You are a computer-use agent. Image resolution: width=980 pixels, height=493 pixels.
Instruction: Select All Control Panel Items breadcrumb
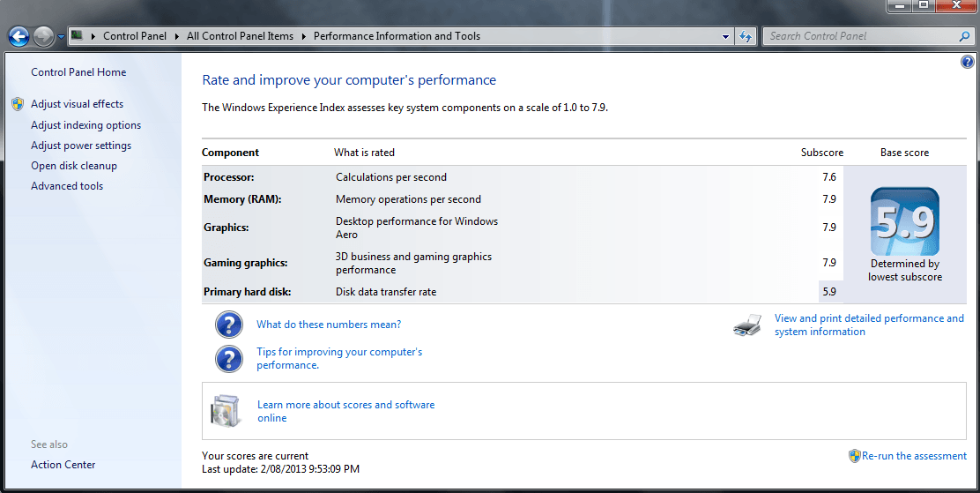tap(240, 36)
